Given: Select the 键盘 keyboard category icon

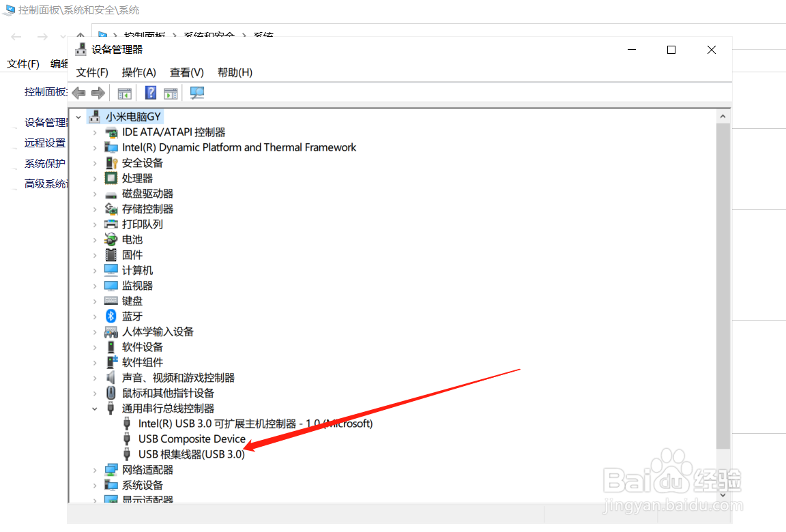Looking at the screenshot, I should (x=110, y=300).
